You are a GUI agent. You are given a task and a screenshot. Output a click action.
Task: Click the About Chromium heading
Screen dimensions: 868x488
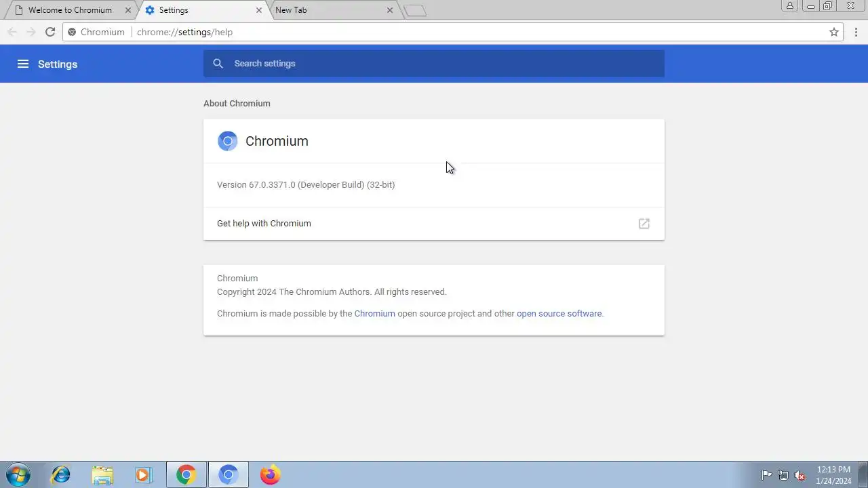(x=237, y=104)
